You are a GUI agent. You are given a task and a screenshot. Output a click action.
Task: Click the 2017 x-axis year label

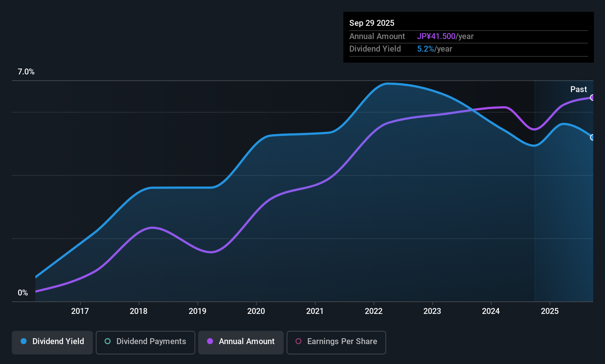[x=80, y=311]
